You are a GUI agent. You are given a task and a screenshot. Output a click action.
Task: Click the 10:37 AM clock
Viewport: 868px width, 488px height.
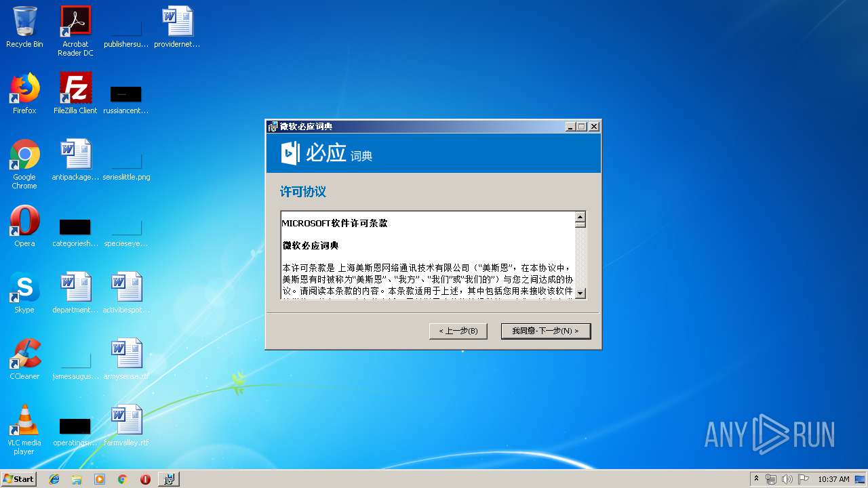(833, 479)
